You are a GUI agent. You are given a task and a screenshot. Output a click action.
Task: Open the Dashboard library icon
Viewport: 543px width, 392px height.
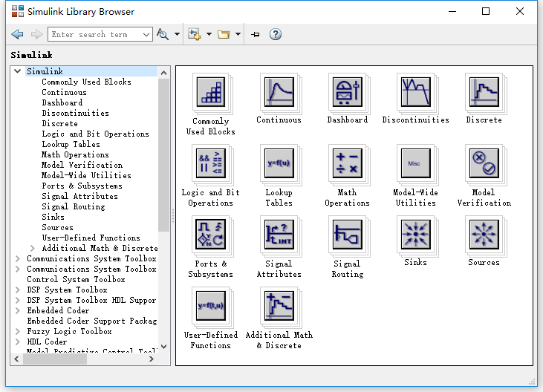click(347, 91)
